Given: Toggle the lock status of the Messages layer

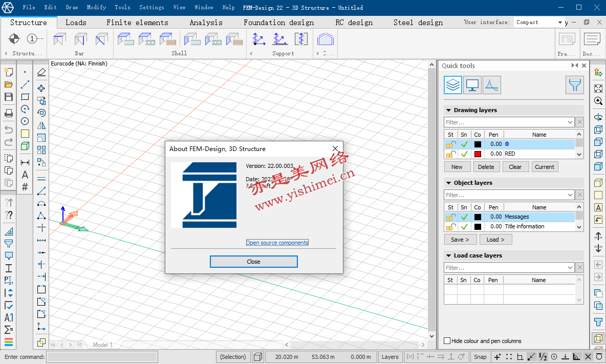Looking at the screenshot, I should click(450, 217).
